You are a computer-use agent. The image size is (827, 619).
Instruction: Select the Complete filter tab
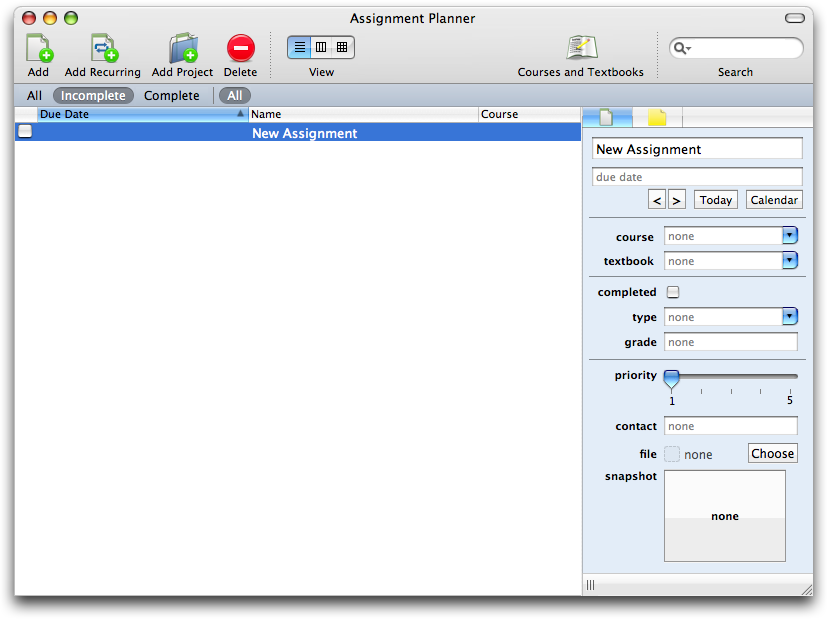pos(171,96)
